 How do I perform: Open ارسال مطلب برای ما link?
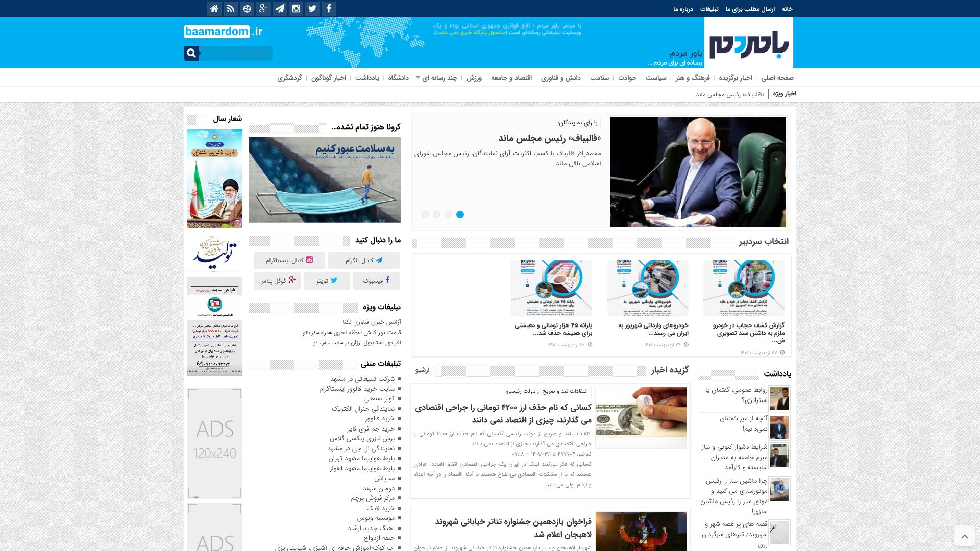(750, 9)
